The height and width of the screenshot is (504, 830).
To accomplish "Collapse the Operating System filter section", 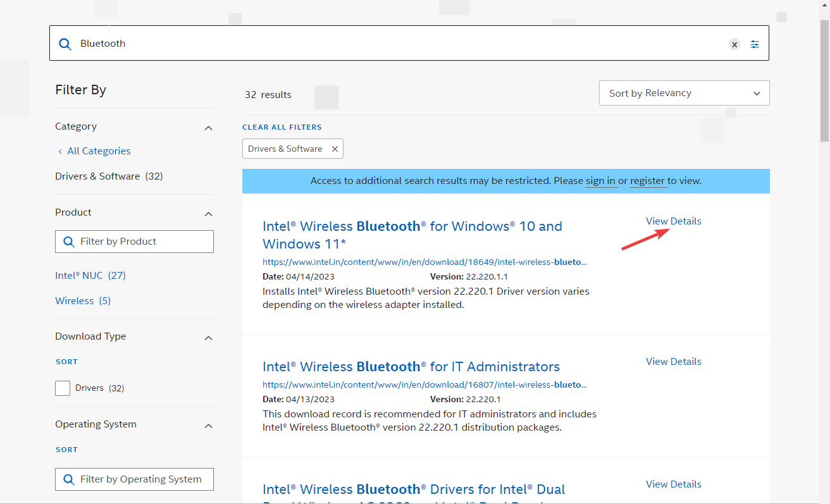I will coord(209,426).
